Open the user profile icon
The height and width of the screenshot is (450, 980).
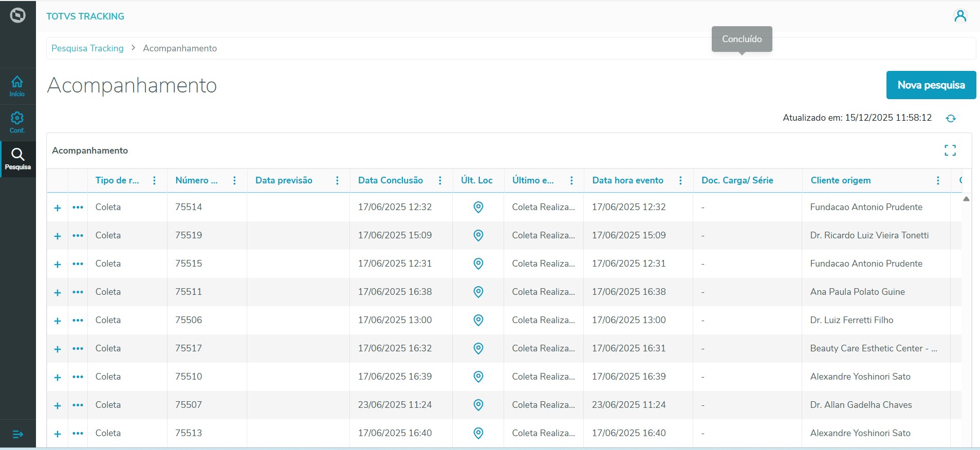click(960, 16)
